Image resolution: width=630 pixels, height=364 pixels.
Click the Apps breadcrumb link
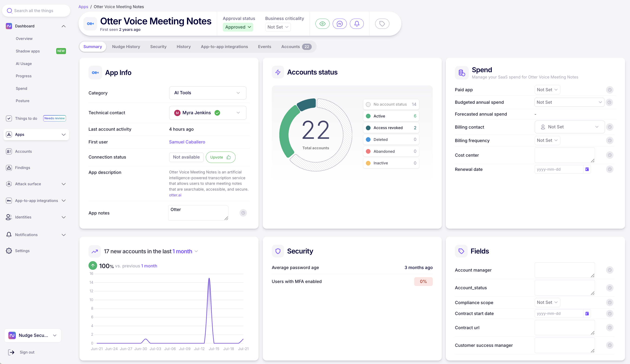coord(83,7)
